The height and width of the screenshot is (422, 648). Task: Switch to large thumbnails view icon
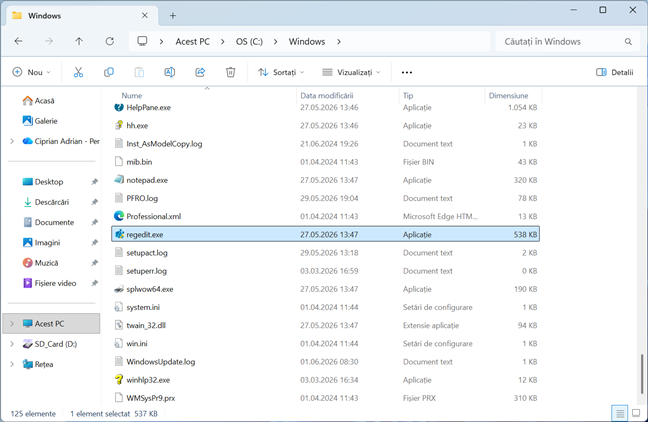click(x=636, y=413)
